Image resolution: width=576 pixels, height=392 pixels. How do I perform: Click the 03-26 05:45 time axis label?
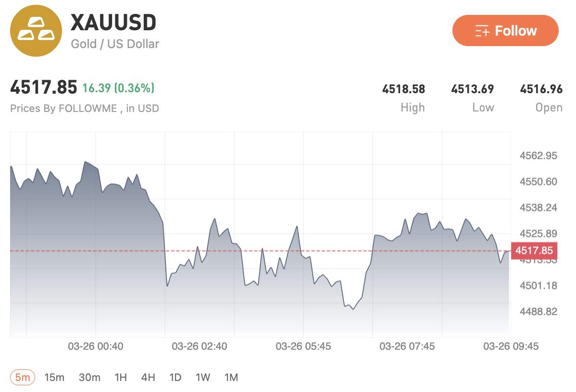point(303,346)
